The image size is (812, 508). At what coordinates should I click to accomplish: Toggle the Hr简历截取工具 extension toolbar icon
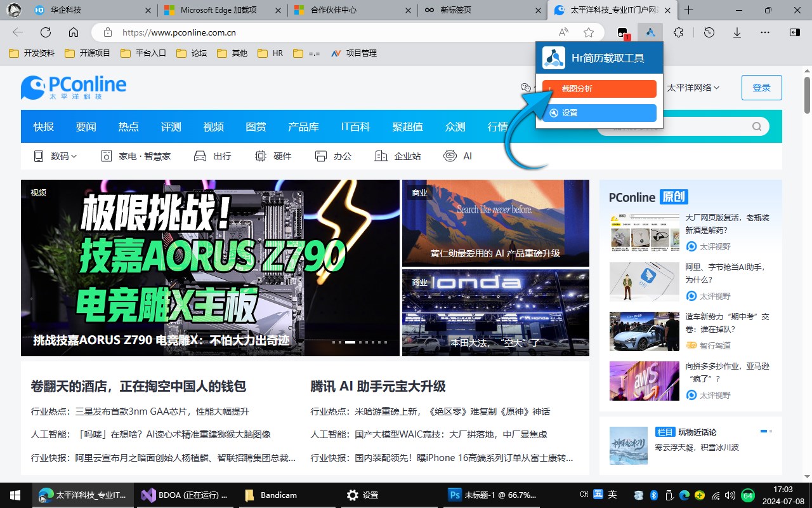pos(650,32)
